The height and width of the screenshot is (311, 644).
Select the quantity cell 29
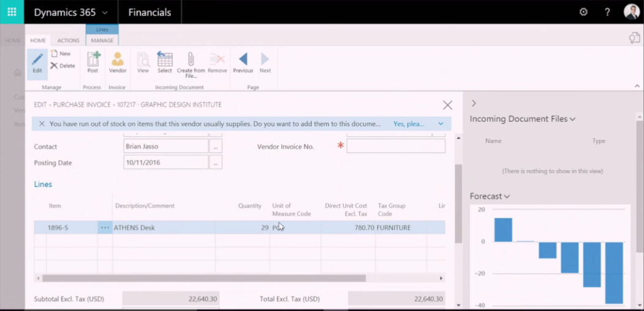point(242,228)
